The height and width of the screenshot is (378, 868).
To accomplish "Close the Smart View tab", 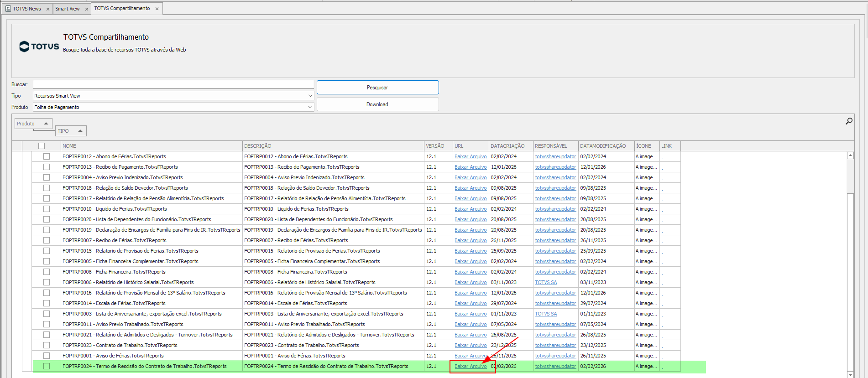I will pos(87,9).
